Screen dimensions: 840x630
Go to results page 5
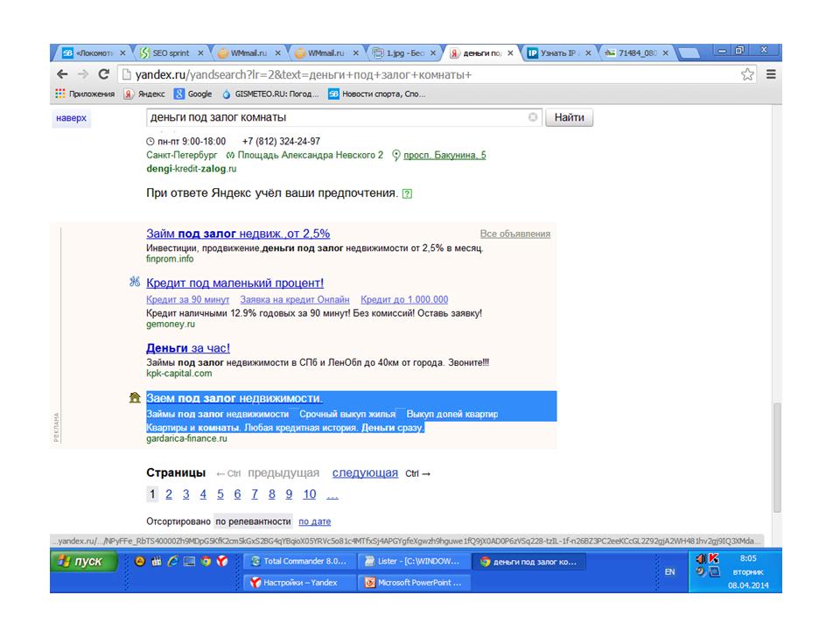(x=220, y=493)
